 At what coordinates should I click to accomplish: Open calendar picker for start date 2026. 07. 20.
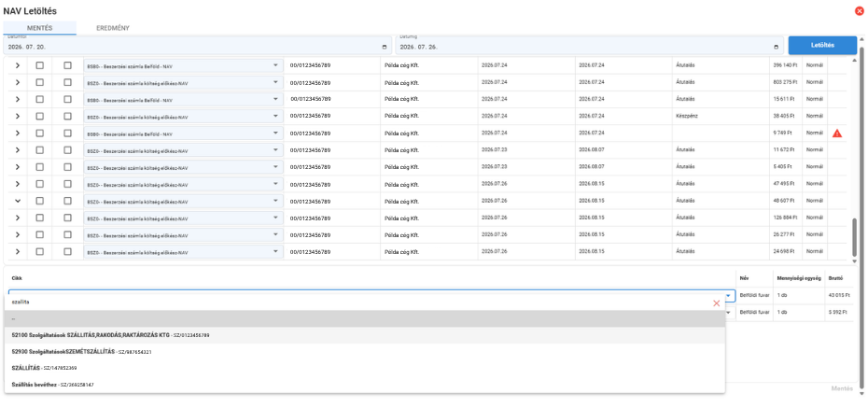385,47
